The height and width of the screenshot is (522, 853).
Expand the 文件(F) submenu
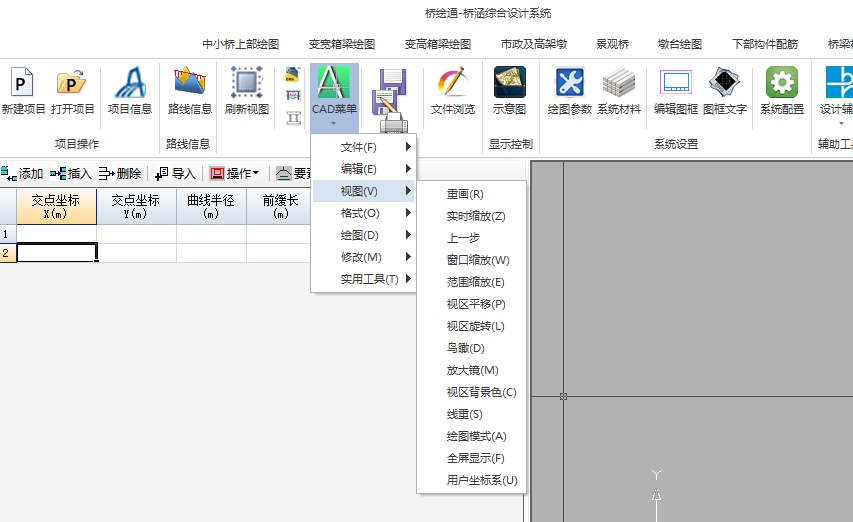click(364, 147)
